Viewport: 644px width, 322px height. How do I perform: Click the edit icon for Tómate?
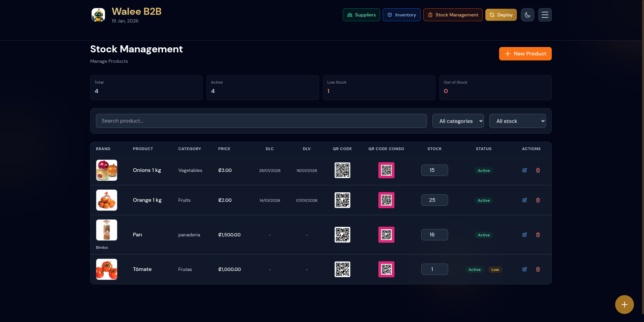click(525, 269)
